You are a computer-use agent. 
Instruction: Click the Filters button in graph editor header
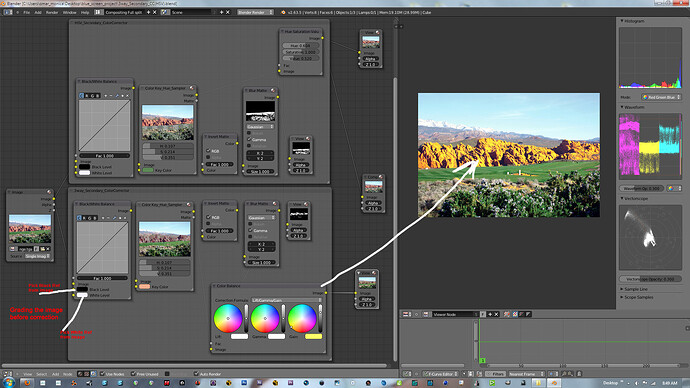[x=495, y=374]
